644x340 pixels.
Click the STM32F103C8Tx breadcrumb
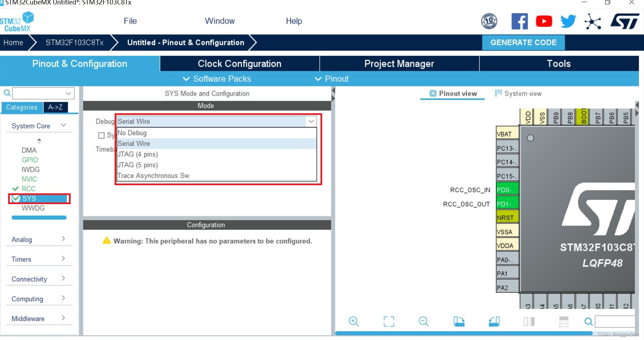click(74, 43)
